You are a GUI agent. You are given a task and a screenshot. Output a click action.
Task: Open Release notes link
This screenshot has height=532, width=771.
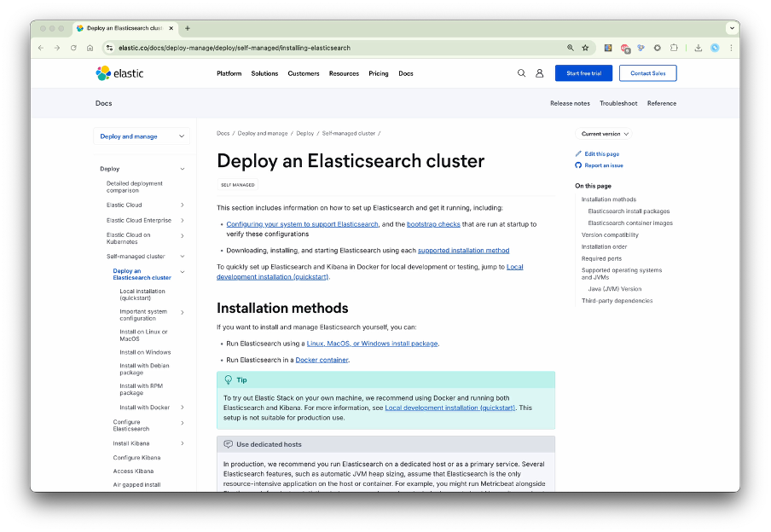click(x=570, y=103)
